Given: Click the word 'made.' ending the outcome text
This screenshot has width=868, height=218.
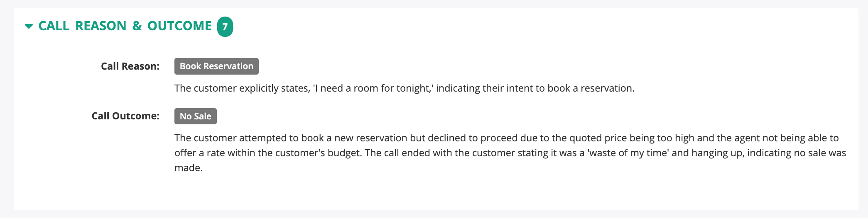Looking at the screenshot, I should [189, 168].
